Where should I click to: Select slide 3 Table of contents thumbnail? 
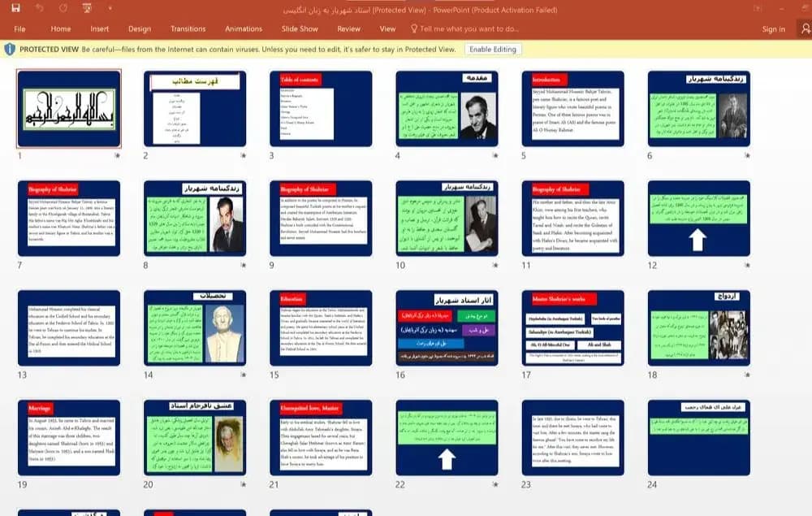click(321, 109)
